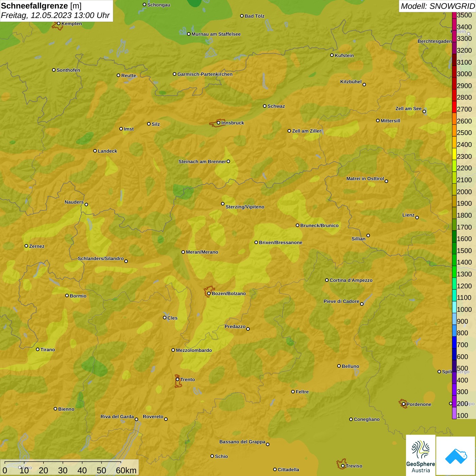Screen dimensions: 476x476
Task: Click the Pordenone city marker
Action: [x=404, y=404]
